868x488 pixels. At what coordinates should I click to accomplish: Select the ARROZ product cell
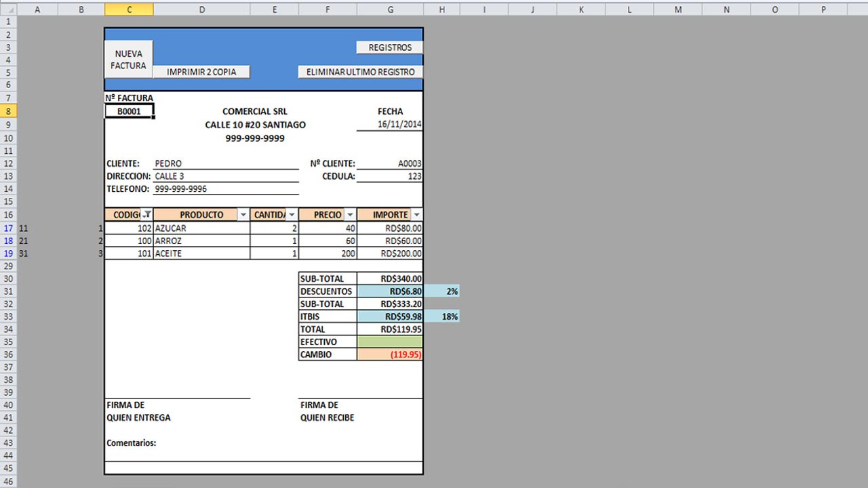(x=201, y=241)
